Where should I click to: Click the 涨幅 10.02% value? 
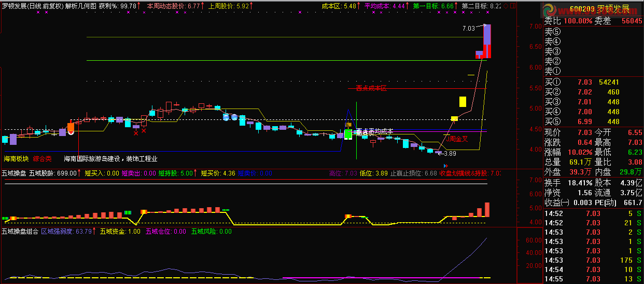pyautogui.click(x=579, y=152)
